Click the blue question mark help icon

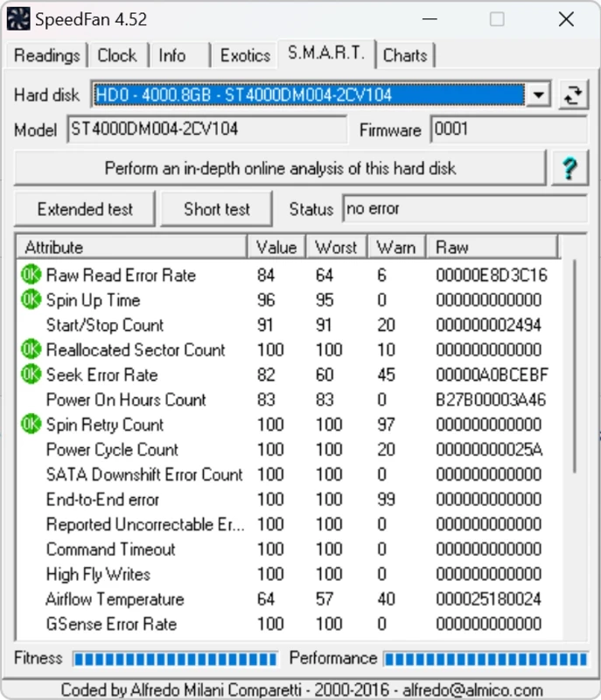pyautogui.click(x=569, y=167)
